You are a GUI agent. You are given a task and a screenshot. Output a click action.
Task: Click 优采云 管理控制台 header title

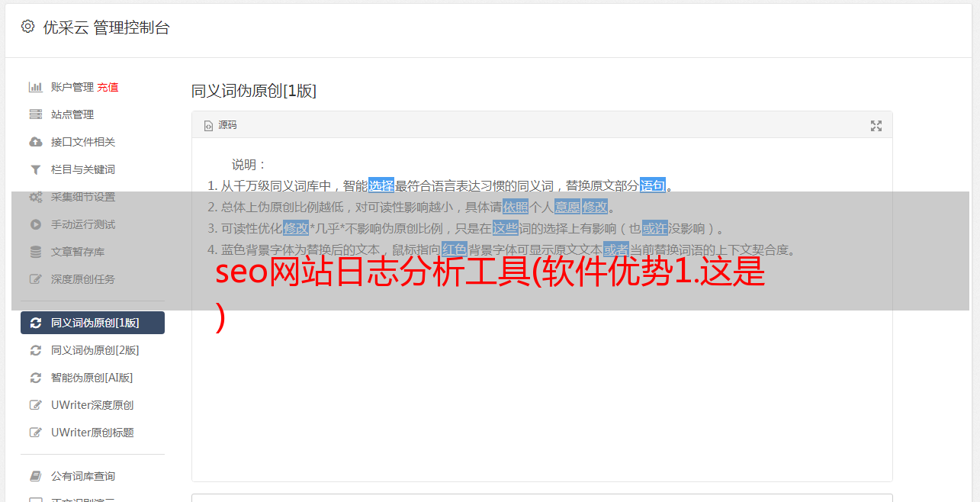pos(106,27)
